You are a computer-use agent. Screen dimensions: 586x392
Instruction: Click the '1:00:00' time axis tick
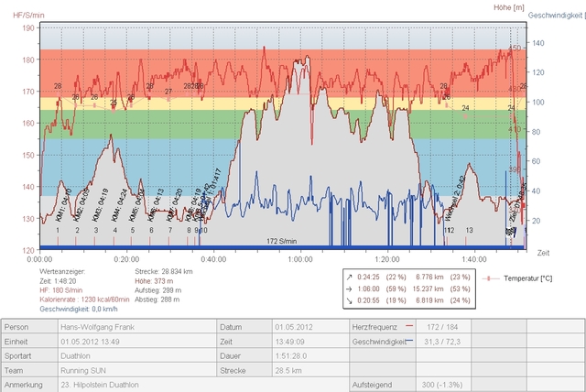tap(300, 259)
